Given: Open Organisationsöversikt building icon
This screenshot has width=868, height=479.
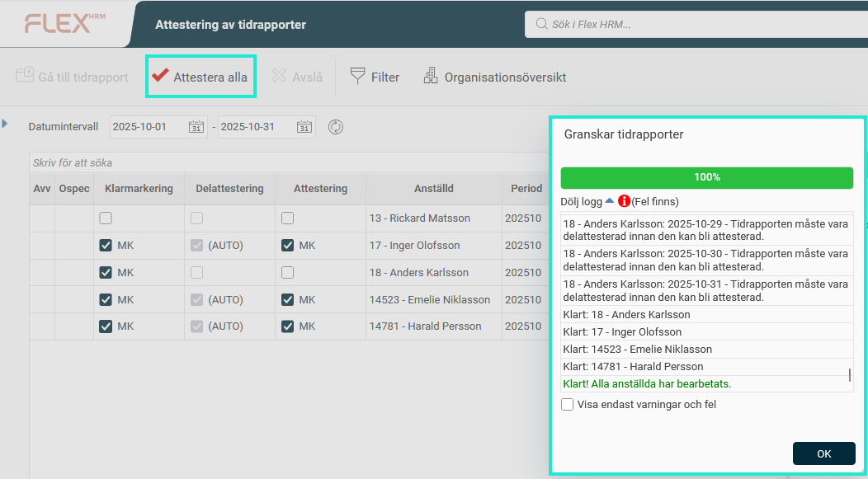Looking at the screenshot, I should (x=431, y=77).
